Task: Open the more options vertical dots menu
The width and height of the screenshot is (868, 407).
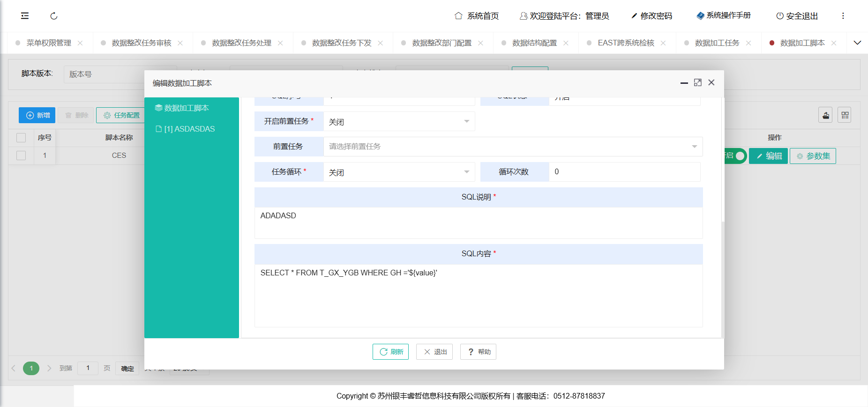Action: coord(843,16)
